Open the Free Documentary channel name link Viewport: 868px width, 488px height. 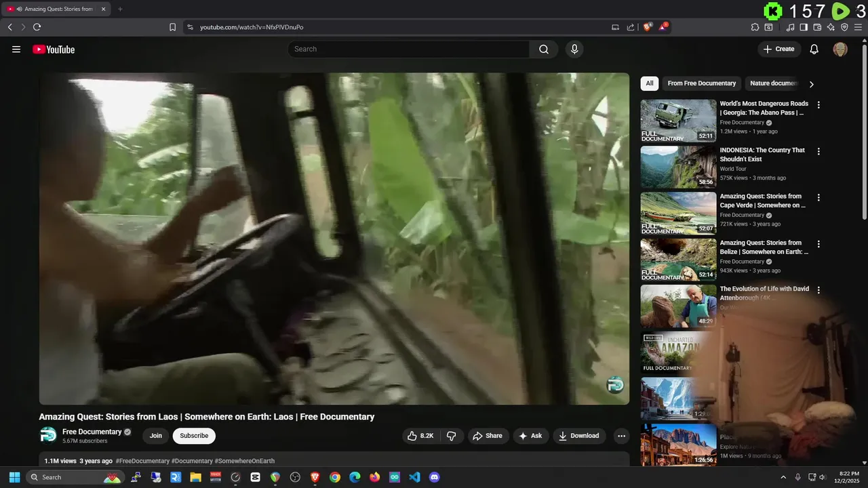coord(92,432)
